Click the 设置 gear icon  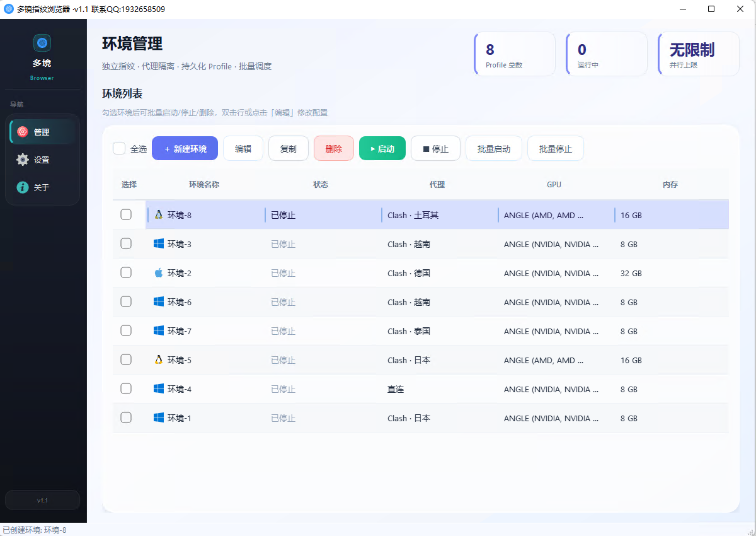click(x=23, y=160)
